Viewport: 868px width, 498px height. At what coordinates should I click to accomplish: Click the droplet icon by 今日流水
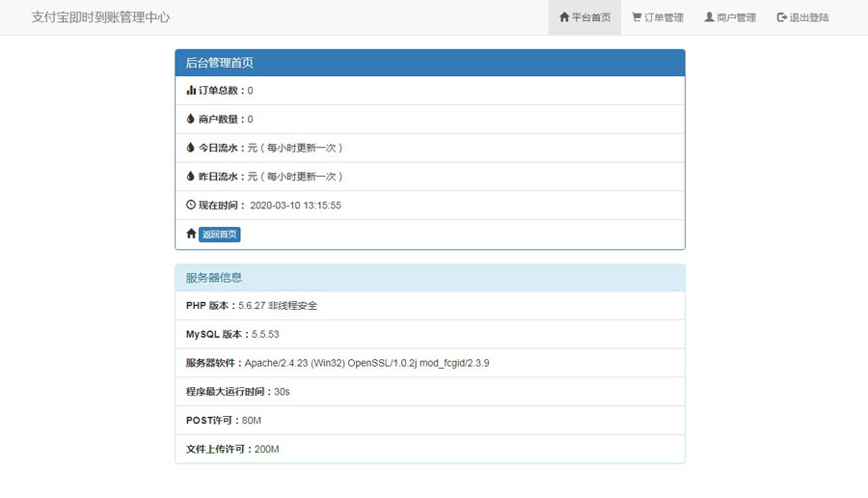(190, 148)
